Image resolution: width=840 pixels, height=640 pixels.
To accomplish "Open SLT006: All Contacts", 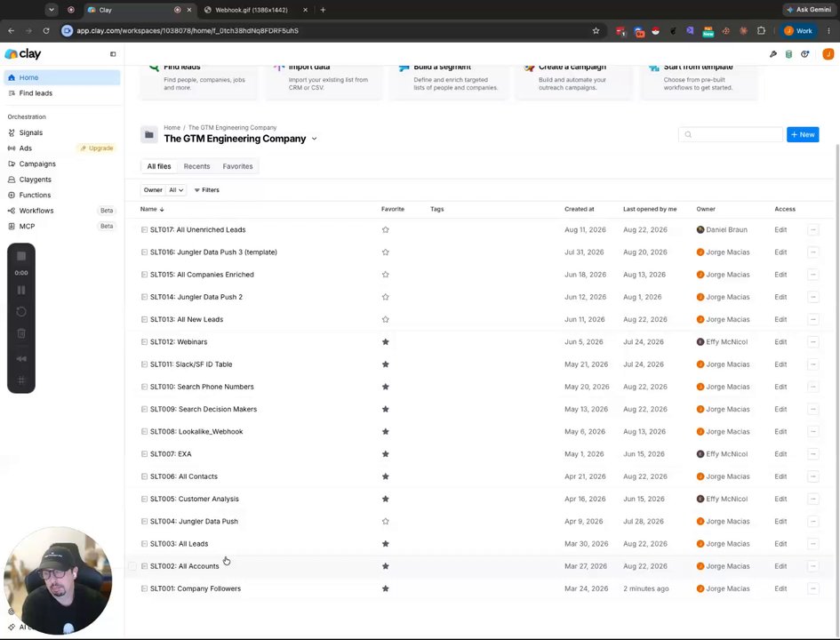I will [184, 476].
